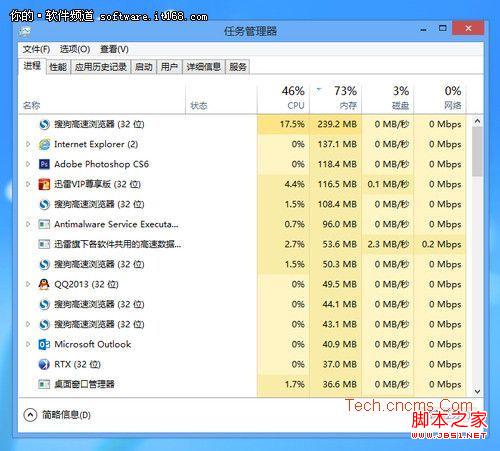The height and width of the screenshot is (451, 500).
Task: Click the Adobe Photoshop CS6 icon
Action: click(44, 164)
